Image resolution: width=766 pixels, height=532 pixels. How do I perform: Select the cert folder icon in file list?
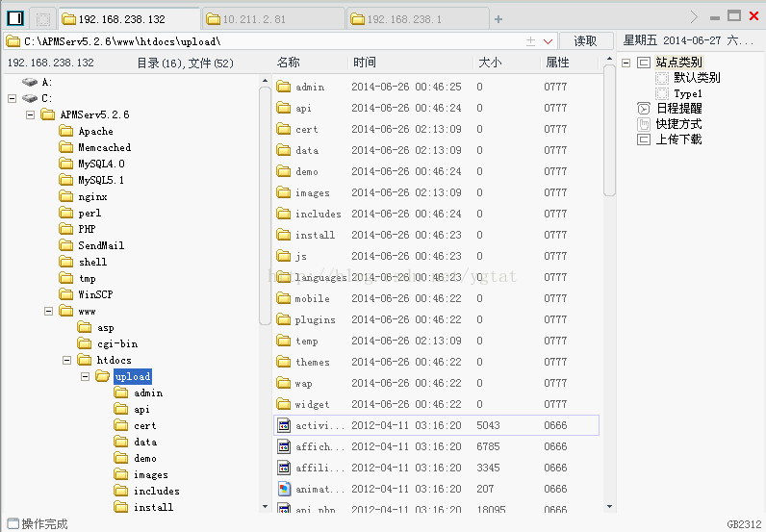tap(283, 129)
